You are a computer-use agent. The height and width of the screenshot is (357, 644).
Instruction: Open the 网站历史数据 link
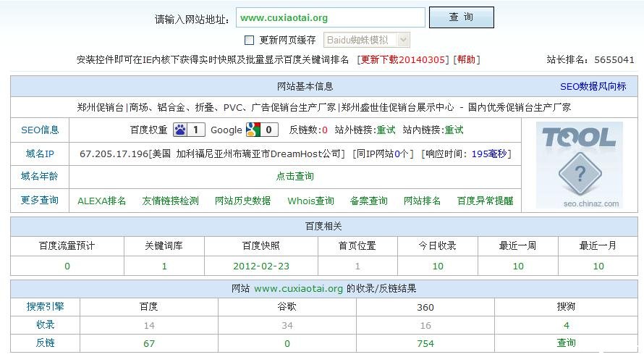click(x=242, y=201)
